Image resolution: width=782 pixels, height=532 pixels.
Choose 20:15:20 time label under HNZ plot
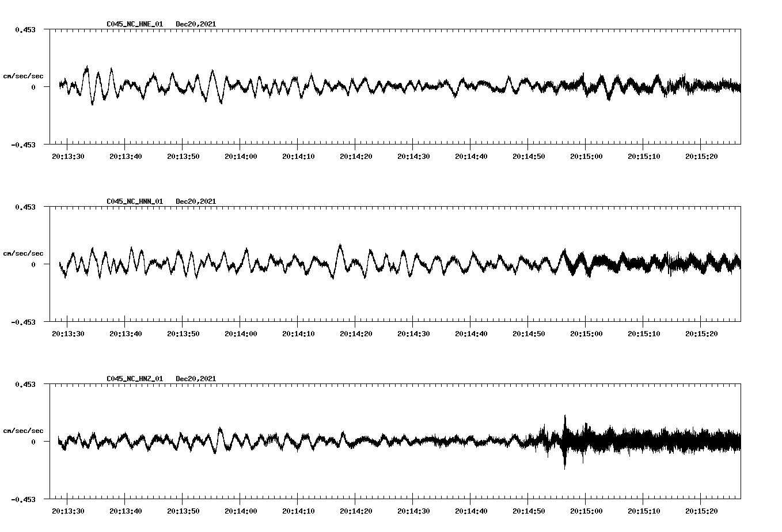pyautogui.click(x=701, y=511)
